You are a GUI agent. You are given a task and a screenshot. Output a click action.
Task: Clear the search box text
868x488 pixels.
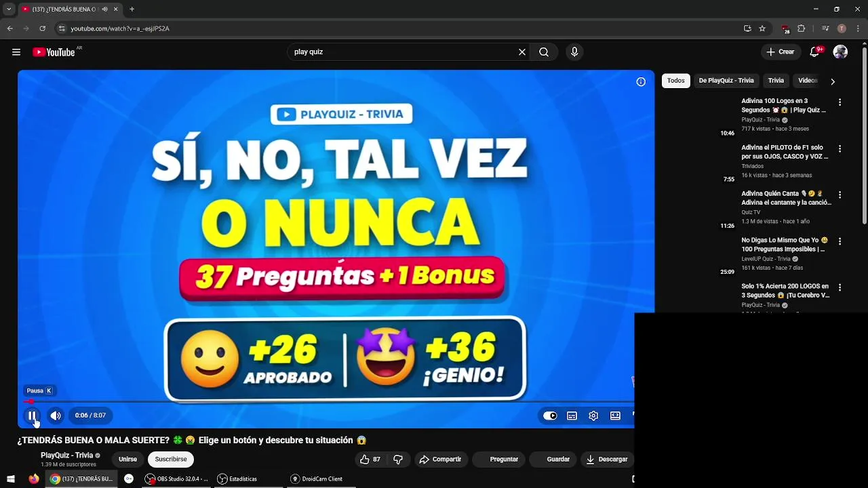click(x=522, y=52)
